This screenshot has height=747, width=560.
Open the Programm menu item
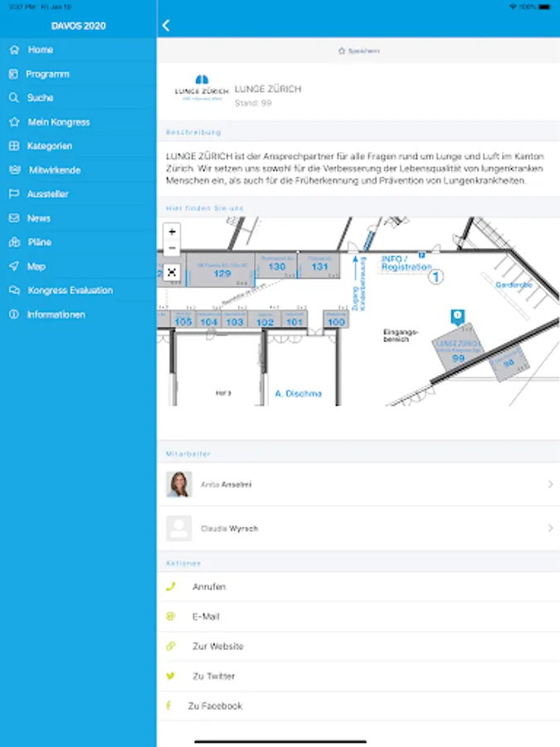pyautogui.click(x=78, y=74)
